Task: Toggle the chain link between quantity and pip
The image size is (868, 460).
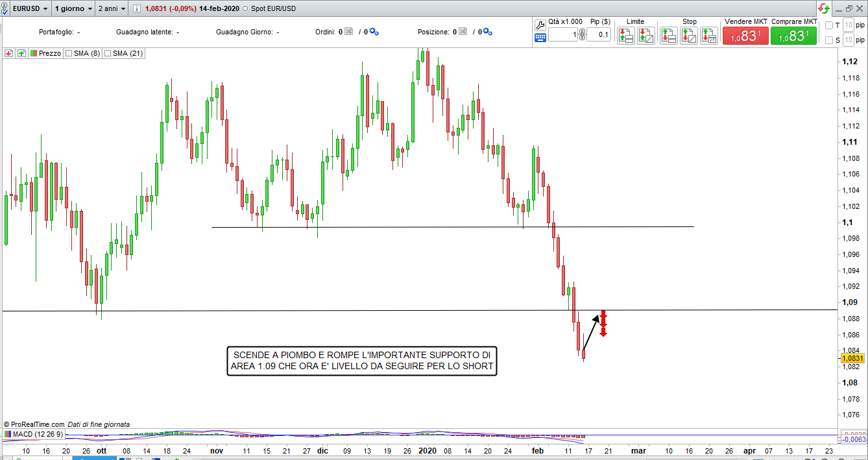Action: tap(582, 35)
